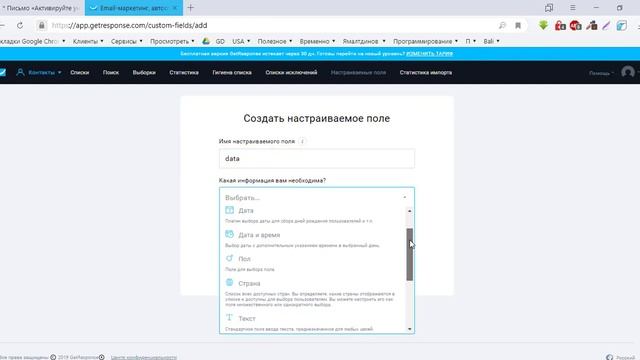Open the Временно bookmark folder
Image resolution: width=640 pixels, height=360 pixels.
point(317,41)
